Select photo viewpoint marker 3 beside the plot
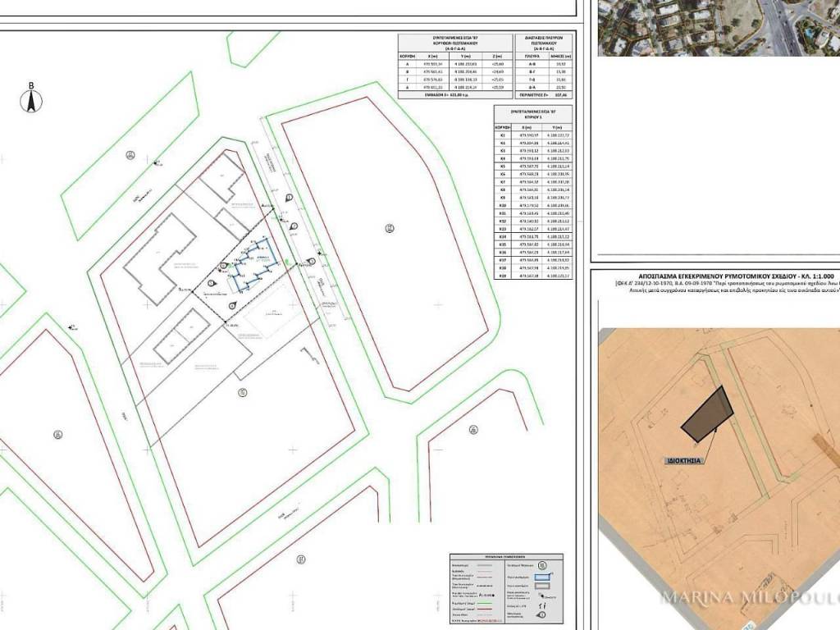840x630 pixels. (311, 262)
